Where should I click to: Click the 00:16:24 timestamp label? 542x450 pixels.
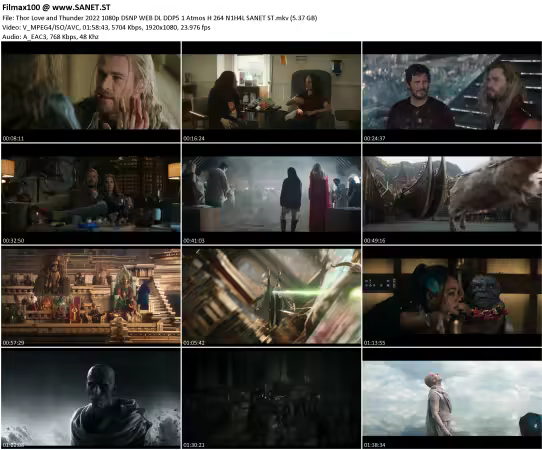point(194,138)
